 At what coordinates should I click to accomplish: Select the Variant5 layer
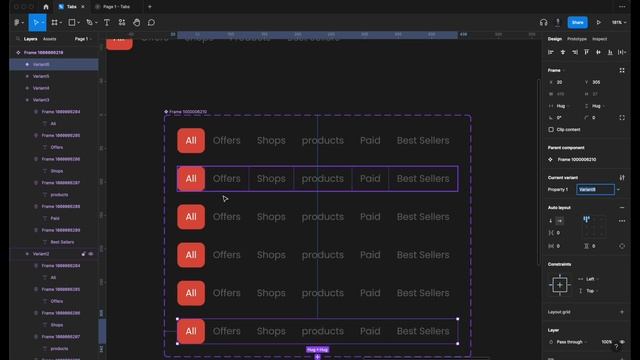click(54, 76)
